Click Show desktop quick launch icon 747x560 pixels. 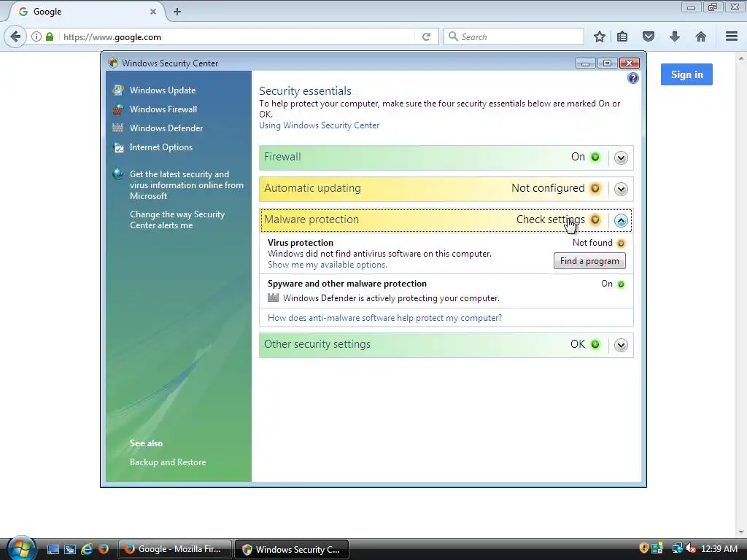[53, 549]
